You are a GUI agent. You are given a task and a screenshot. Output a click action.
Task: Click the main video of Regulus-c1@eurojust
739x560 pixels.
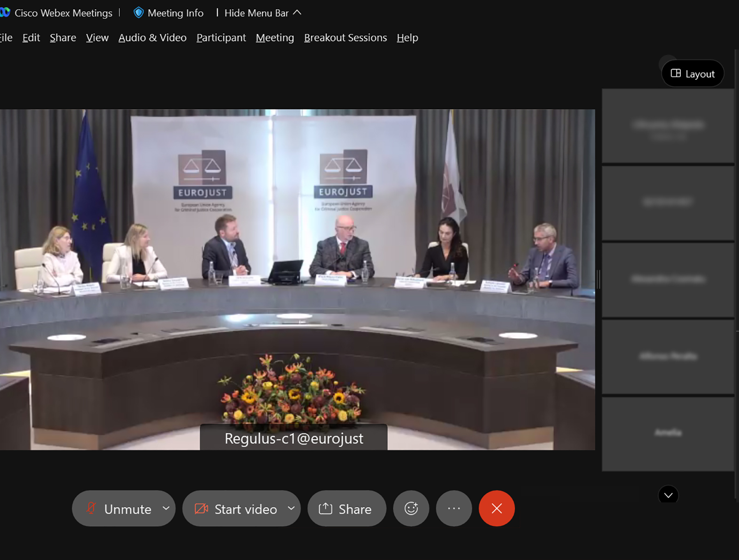297,280
